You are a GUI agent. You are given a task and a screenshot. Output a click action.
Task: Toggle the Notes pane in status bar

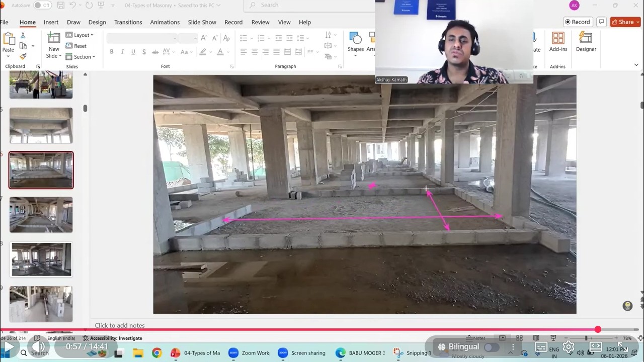[x=476, y=338]
